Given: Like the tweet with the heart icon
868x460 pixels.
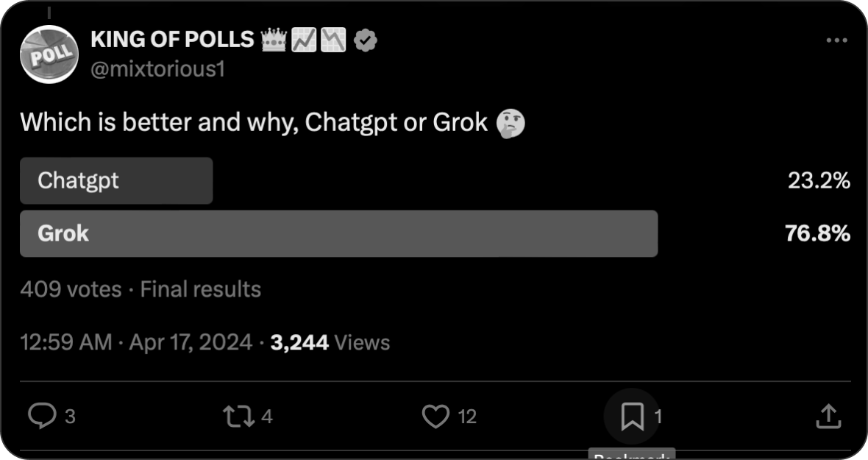Looking at the screenshot, I should pos(435,417).
